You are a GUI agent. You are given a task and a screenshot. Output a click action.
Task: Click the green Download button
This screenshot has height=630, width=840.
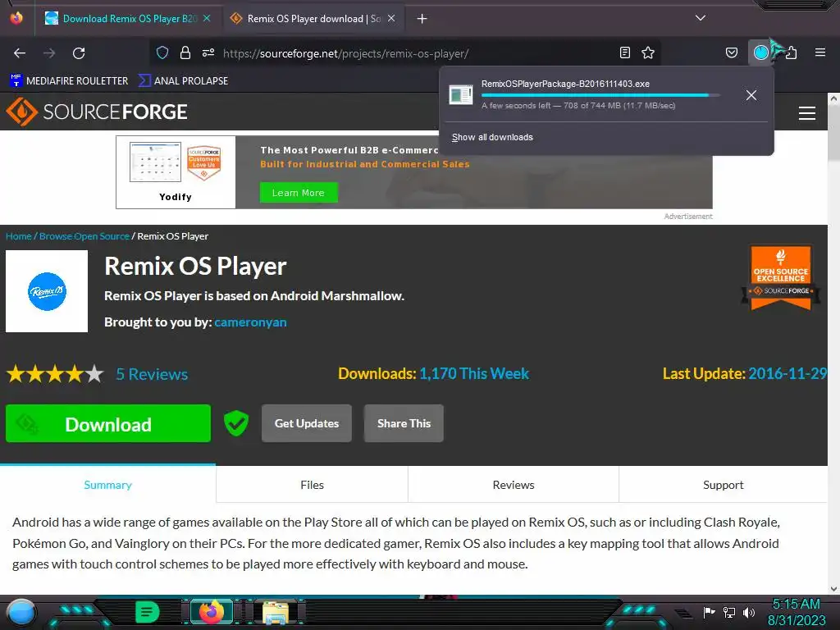108,424
